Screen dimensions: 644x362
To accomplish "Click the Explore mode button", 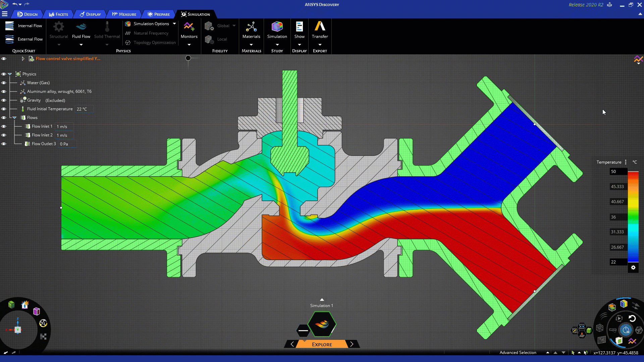I will coord(321,344).
